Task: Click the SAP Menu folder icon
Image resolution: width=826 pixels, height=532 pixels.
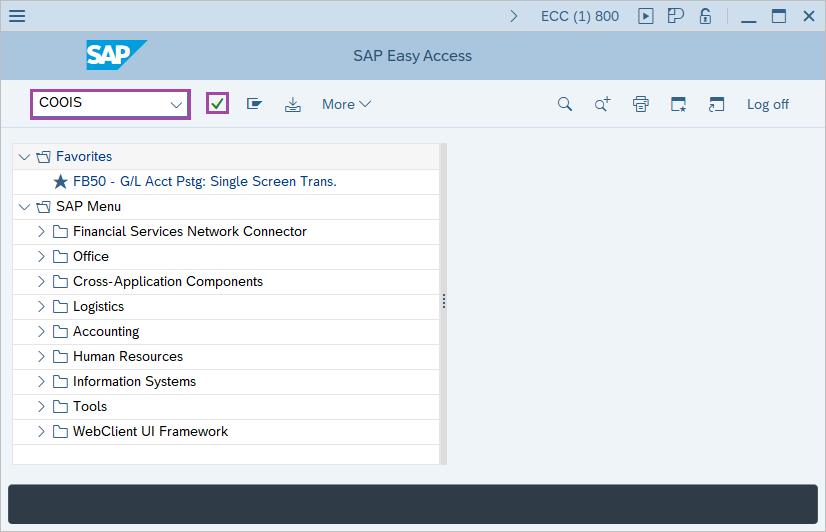Action: click(x=43, y=206)
